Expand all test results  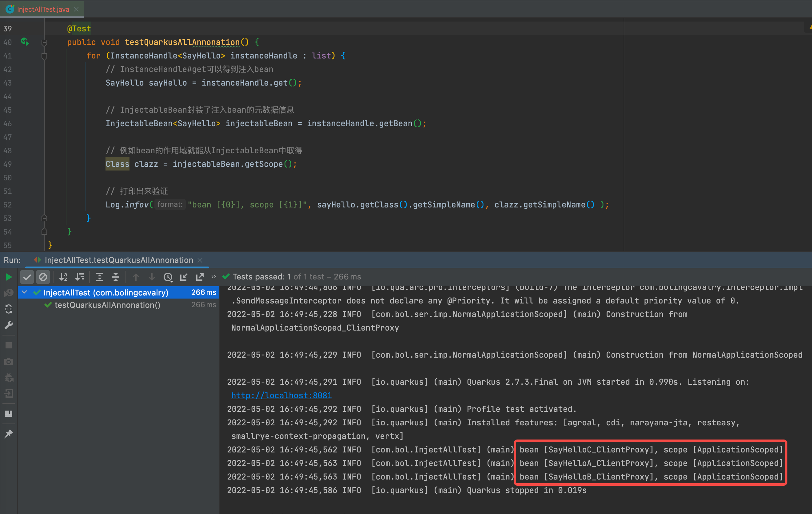[x=99, y=277]
